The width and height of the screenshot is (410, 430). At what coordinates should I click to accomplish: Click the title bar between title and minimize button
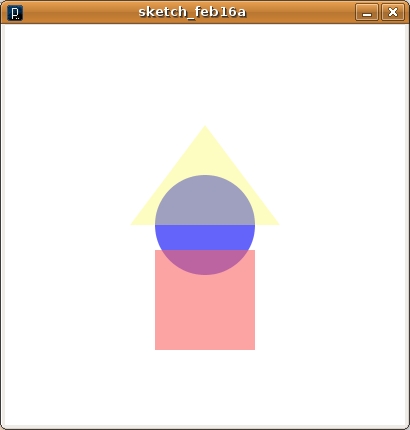(300, 13)
